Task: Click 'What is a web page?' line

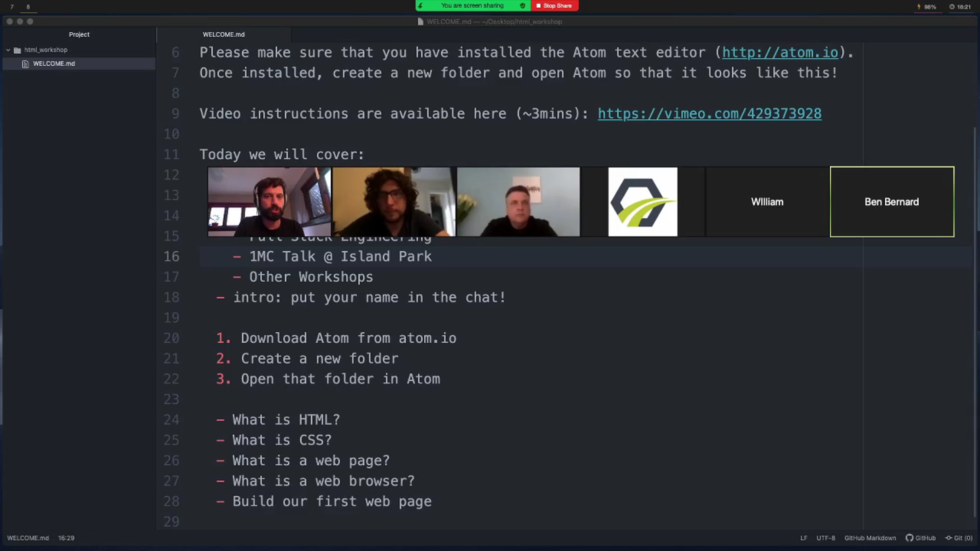Action: pos(311,461)
